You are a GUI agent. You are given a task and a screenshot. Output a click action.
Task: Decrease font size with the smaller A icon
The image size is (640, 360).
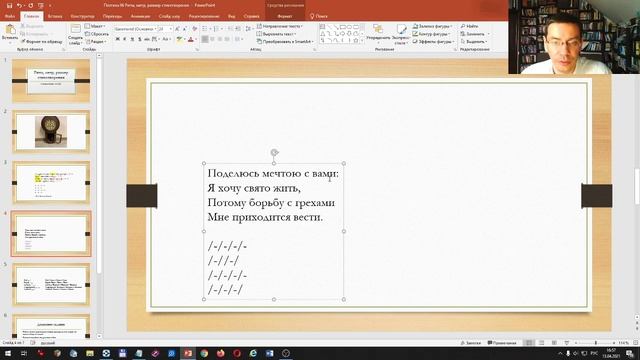(x=184, y=29)
